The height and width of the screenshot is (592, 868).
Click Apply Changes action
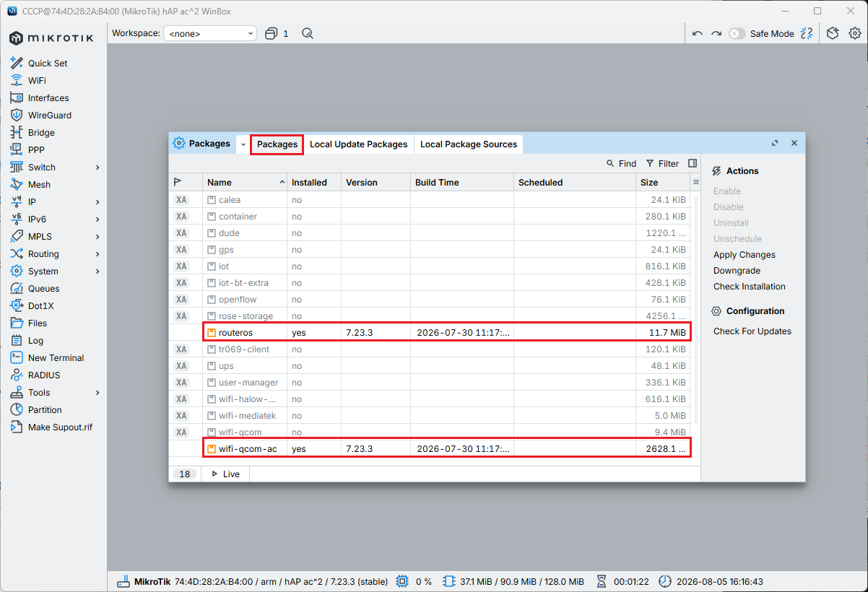(x=745, y=255)
